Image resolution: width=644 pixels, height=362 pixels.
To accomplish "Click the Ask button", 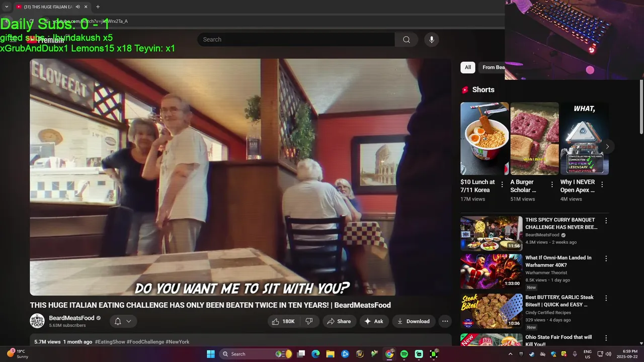I will click(373, 321).
